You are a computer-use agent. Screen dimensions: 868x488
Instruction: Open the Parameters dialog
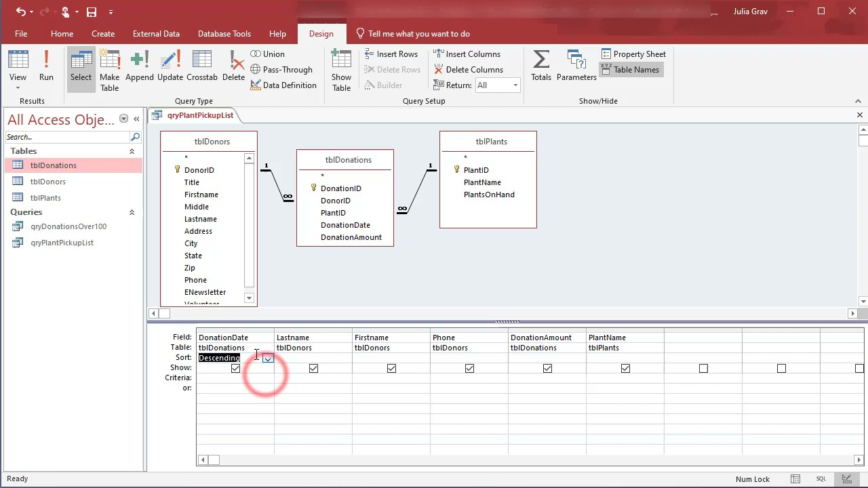tap(576, 66)
